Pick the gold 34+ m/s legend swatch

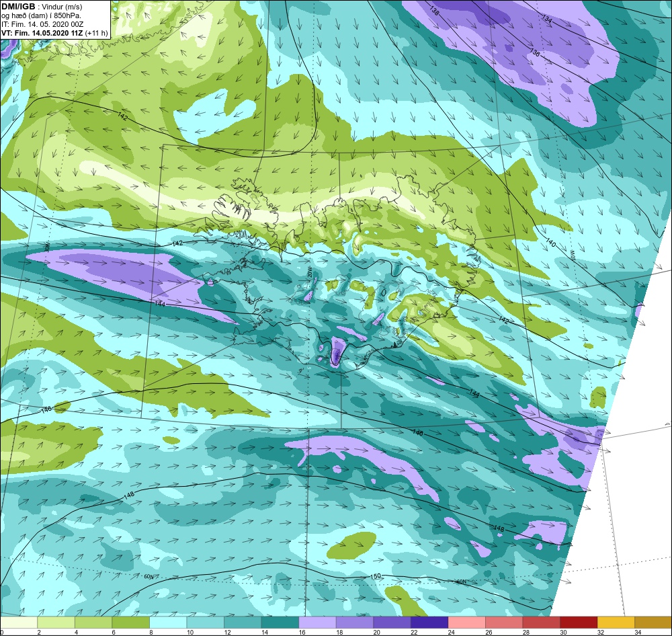[653, 623]
